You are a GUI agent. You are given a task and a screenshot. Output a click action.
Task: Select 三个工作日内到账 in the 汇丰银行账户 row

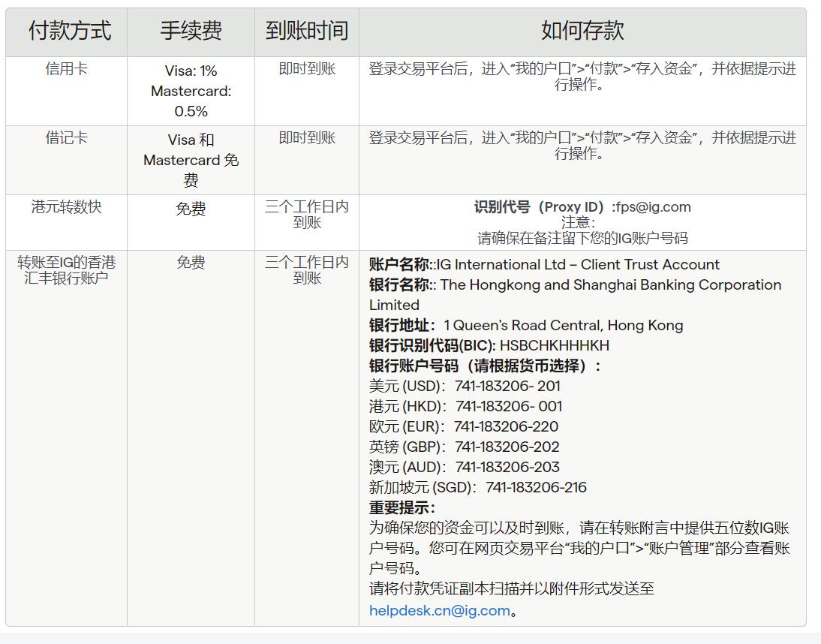(307, 270)
